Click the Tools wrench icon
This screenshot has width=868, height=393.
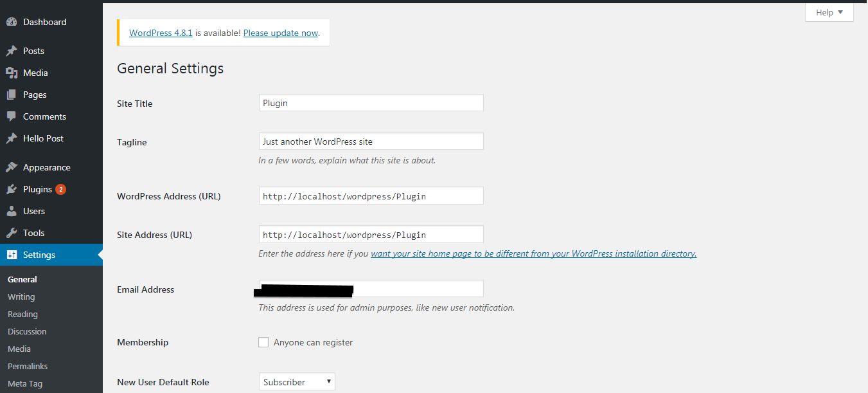pos(12,233)
